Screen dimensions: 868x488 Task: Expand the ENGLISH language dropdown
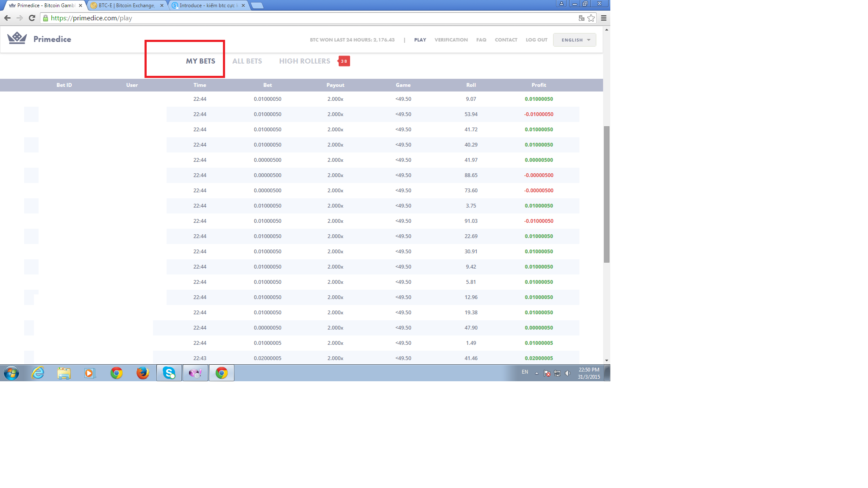575,40
